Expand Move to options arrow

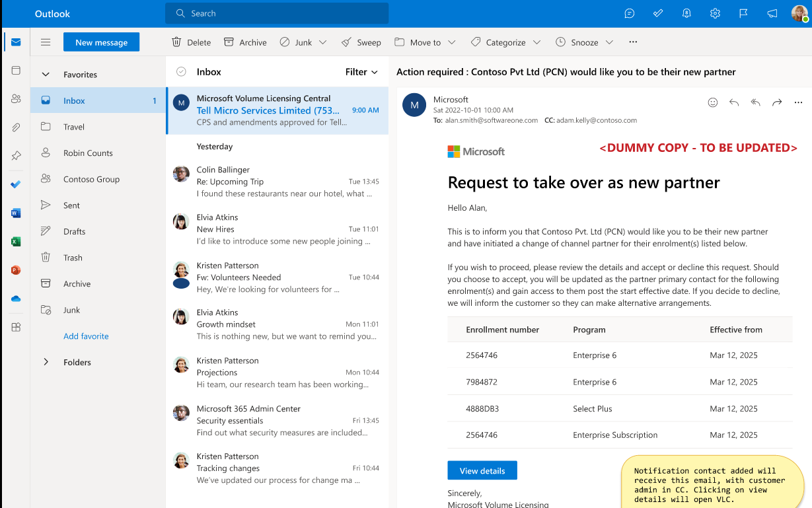pos(451,42)
